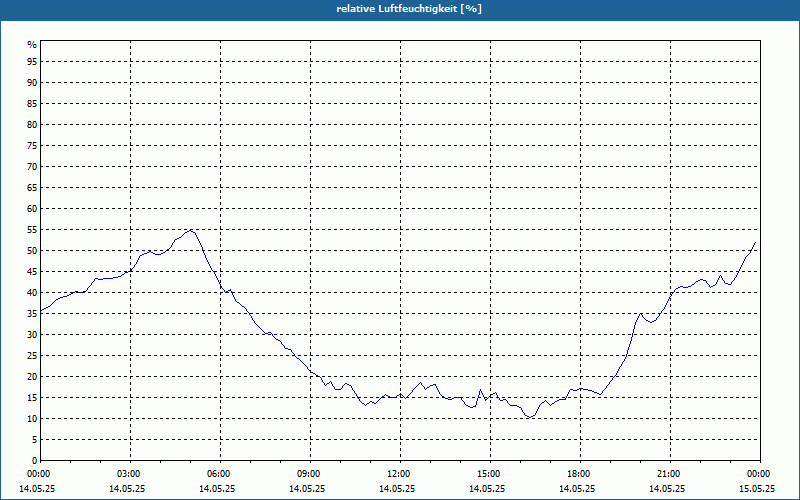This screenshot has height=500, width=800.
Task: Select the y-axis label '90'
Action: point(32,83)
